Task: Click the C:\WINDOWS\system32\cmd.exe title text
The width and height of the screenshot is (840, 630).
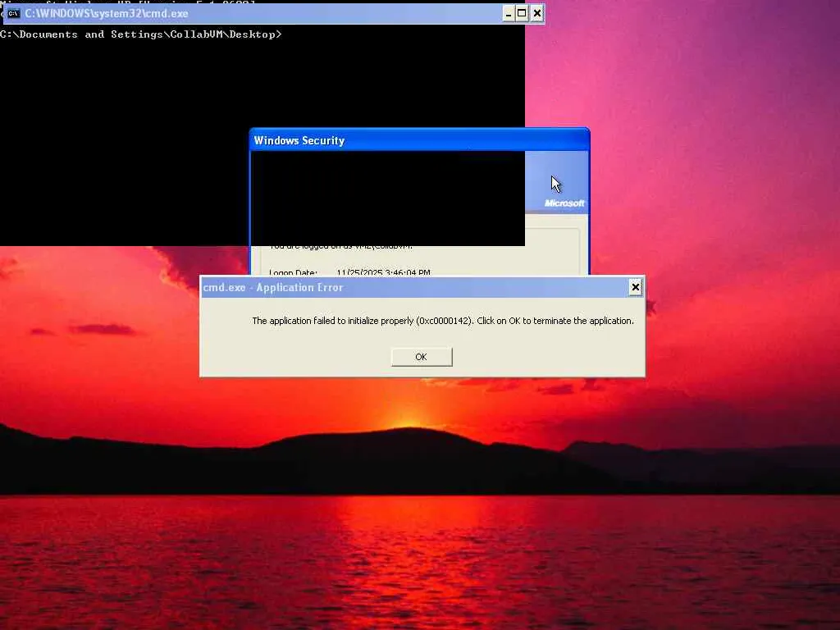Action: [x=107, y=13]
